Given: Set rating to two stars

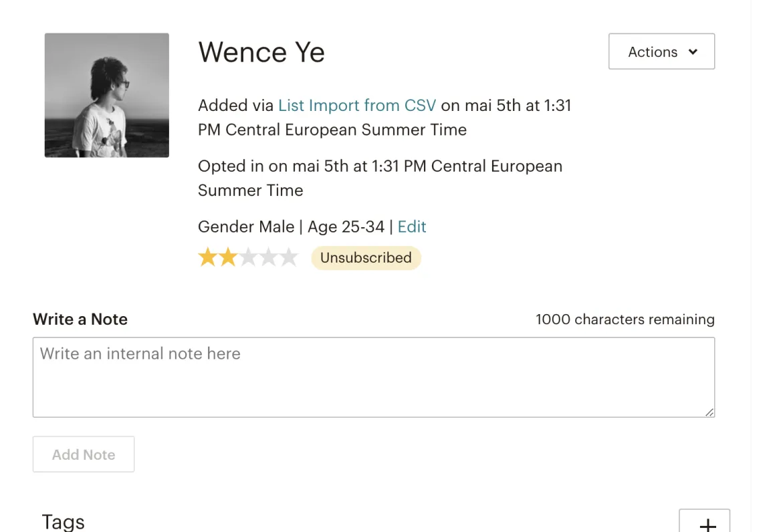Looking at the screenshot, I should pyautogui.click(x=228, y=257).
